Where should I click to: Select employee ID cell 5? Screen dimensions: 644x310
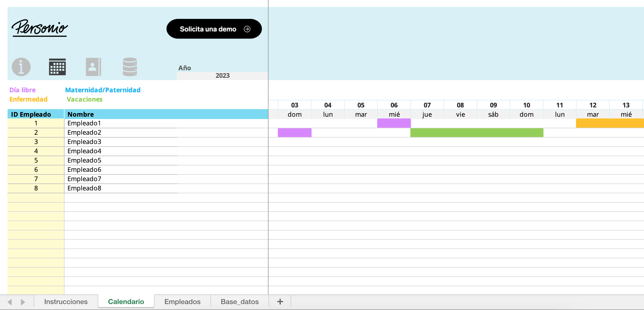tap(36, 161)
